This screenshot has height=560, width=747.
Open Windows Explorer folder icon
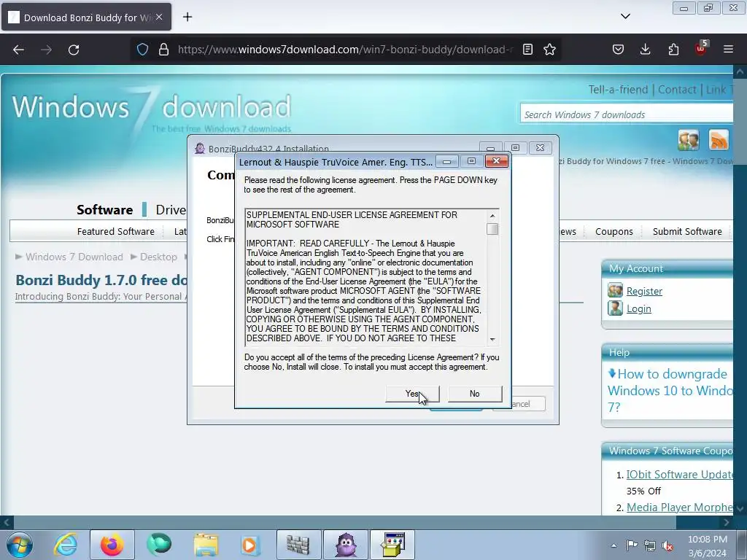tap(205, 545)
